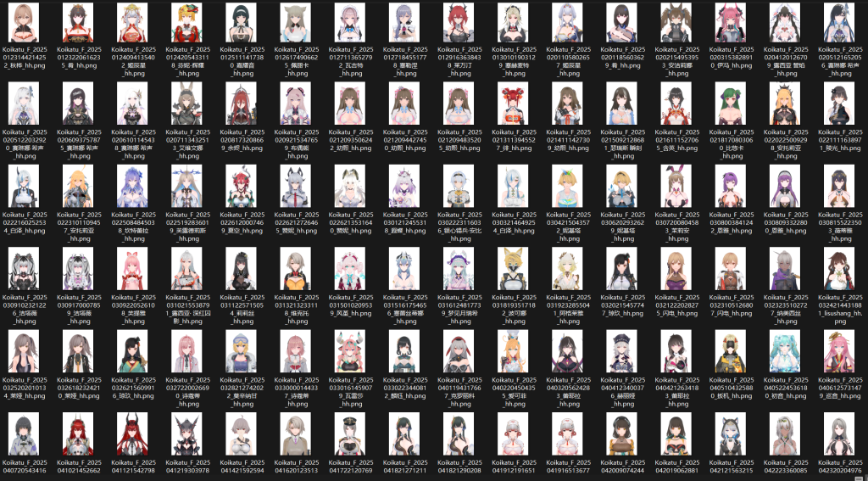
Task: Choose the red bun-hair image 0213113945527
Action: click(513, 103)
